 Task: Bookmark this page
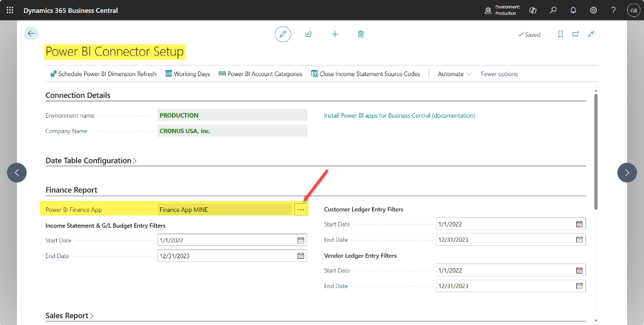[560, 35]
